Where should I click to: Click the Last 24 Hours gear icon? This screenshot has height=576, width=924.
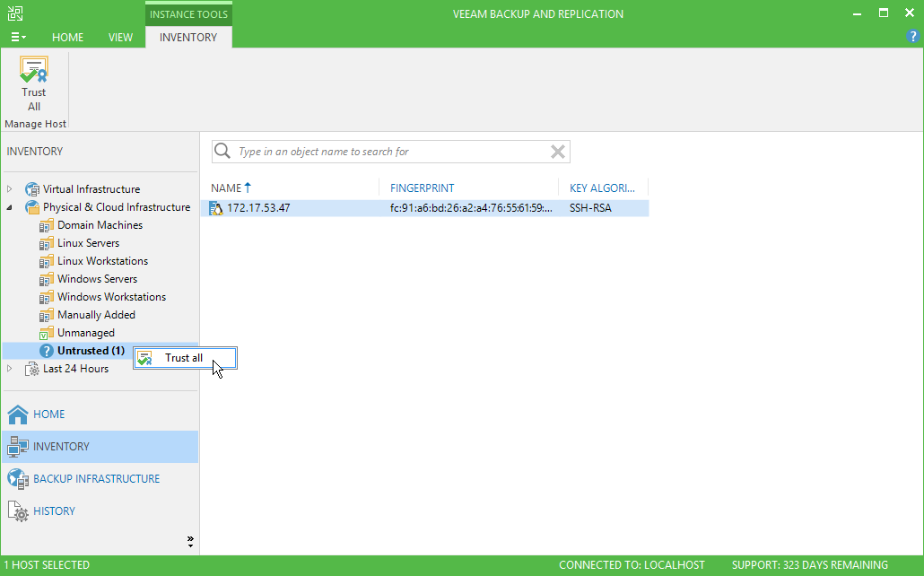(31, 369)
